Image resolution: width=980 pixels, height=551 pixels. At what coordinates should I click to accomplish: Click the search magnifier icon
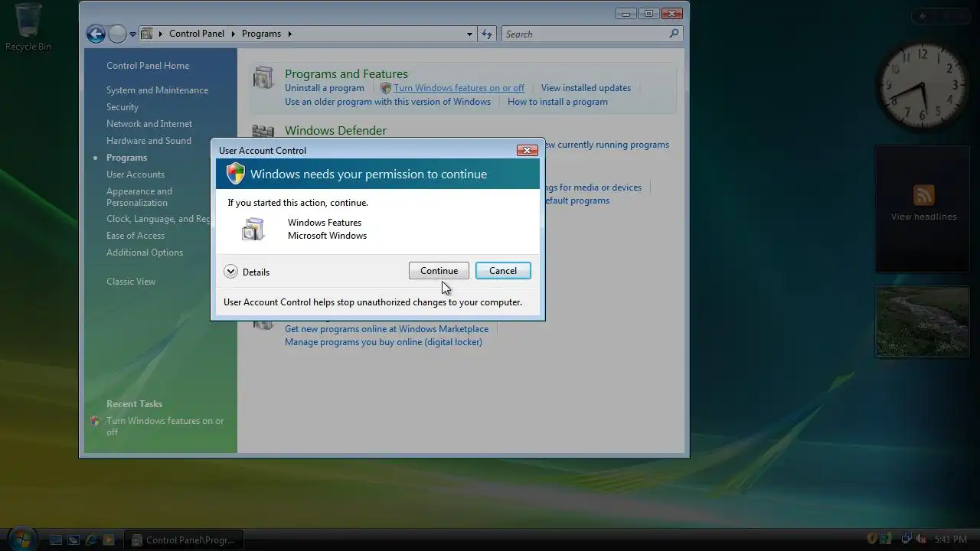(x=674, y=34)
